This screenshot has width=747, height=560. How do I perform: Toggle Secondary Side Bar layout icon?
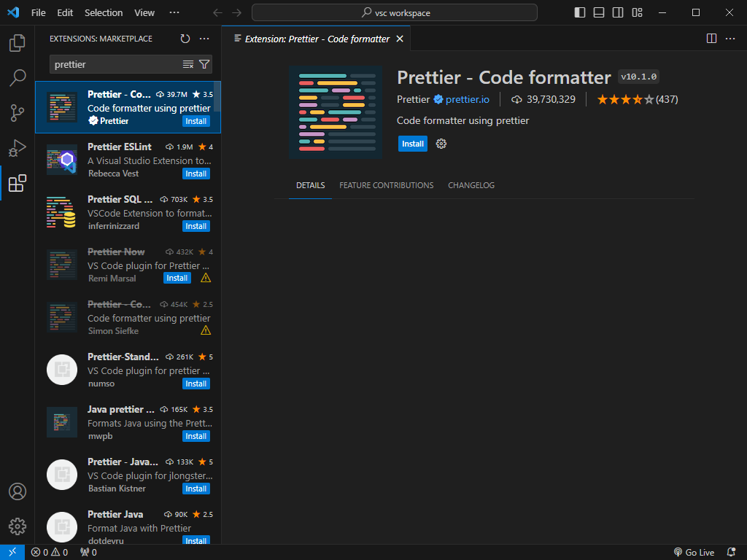click(x=618, y=12)
